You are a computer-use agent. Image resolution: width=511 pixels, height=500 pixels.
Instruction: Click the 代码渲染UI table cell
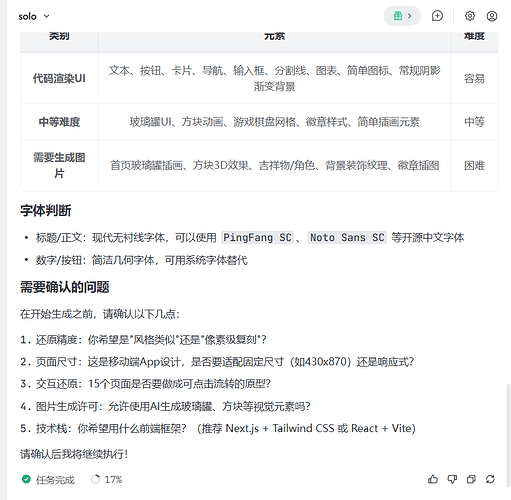click(x=59, y=78)
